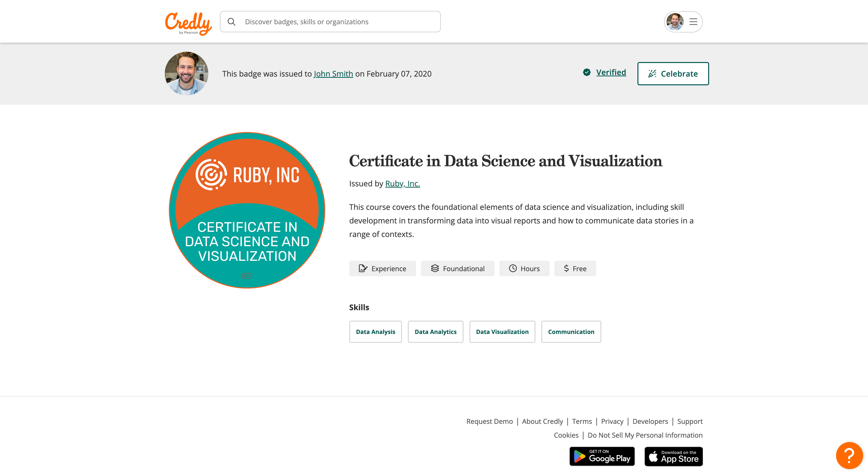Click the search input field

coord(330,22)
